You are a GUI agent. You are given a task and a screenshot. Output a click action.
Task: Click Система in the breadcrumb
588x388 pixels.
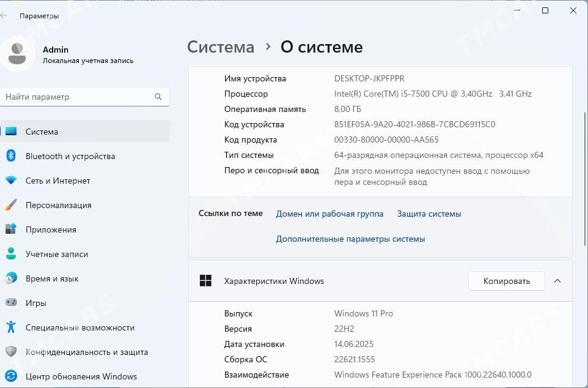tap(221, 47)
